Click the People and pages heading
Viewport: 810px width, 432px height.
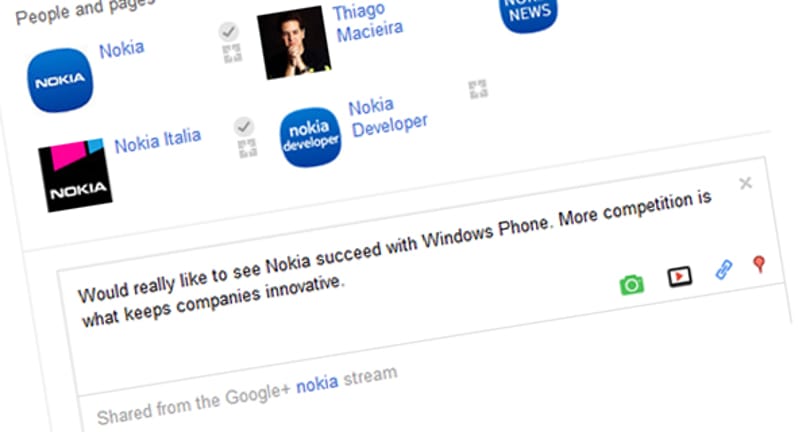point(85,10)
